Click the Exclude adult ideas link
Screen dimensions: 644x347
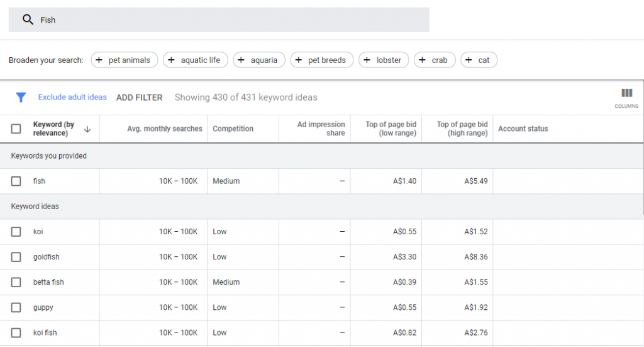[72, 98]
